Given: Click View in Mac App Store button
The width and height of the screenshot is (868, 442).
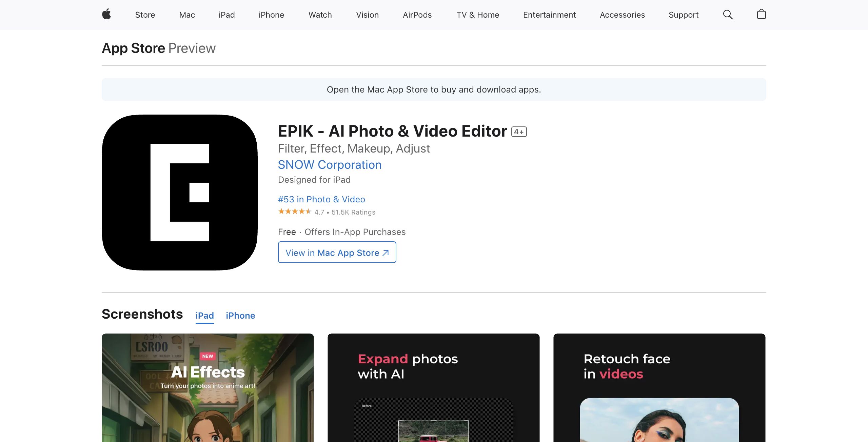Looking at the screenshot, I should click(337, 253).
